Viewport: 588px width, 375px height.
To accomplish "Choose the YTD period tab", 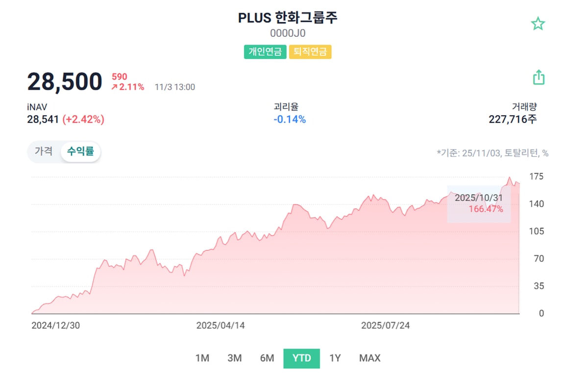I will point(301,358).
